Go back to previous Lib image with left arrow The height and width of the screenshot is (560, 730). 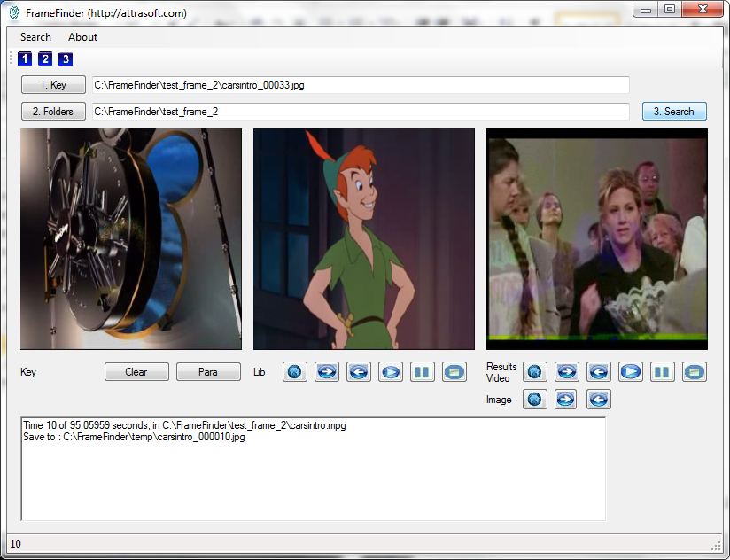point(359,372)
